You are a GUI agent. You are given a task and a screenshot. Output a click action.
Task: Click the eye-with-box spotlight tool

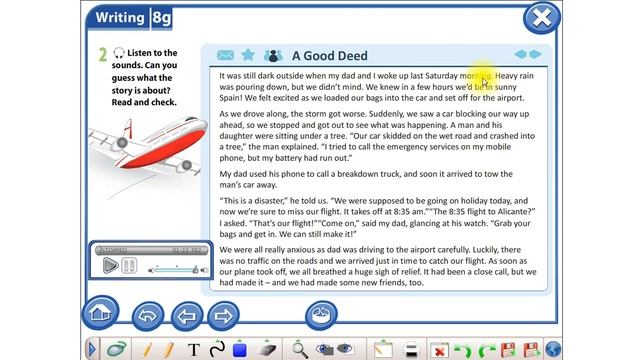[324, 349]
